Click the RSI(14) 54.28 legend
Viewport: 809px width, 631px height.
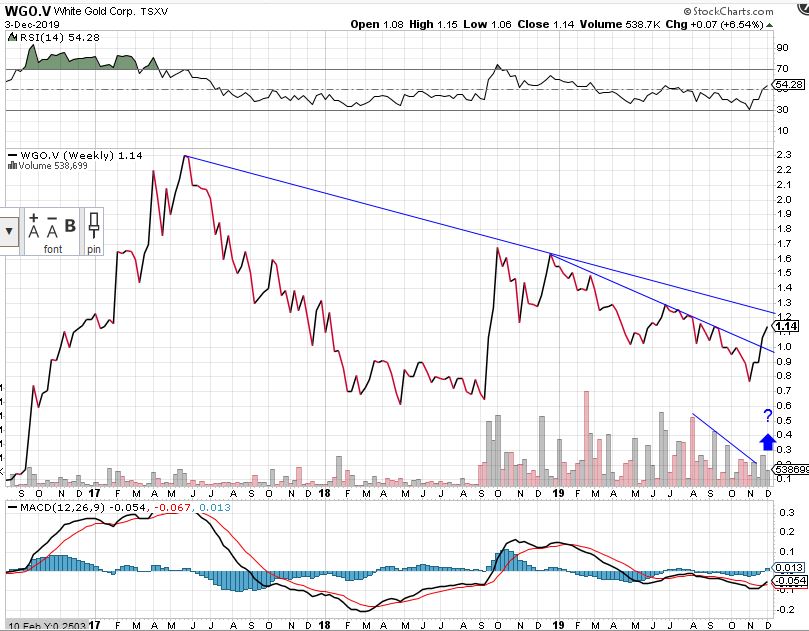tap(58, 37)
